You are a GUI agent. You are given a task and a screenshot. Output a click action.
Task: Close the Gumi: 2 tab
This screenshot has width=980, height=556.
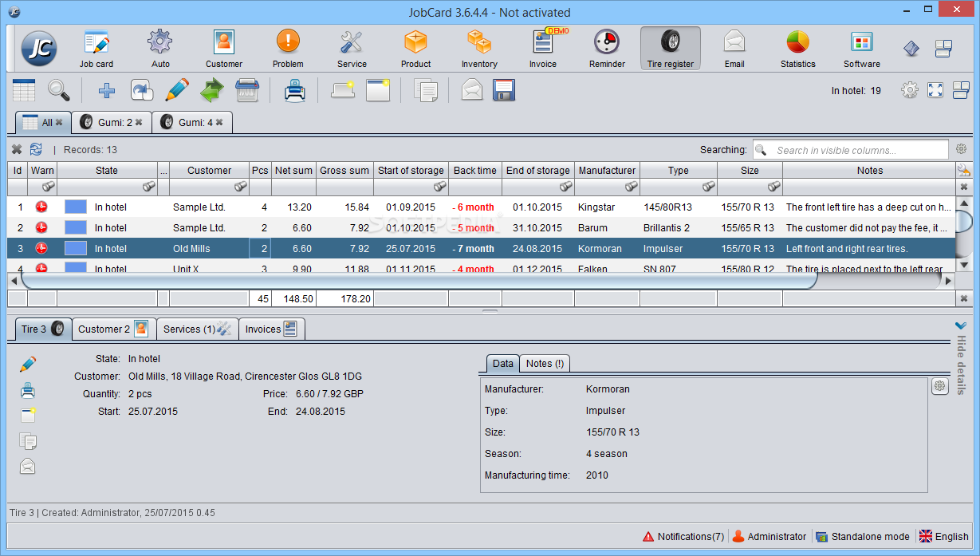139,122
